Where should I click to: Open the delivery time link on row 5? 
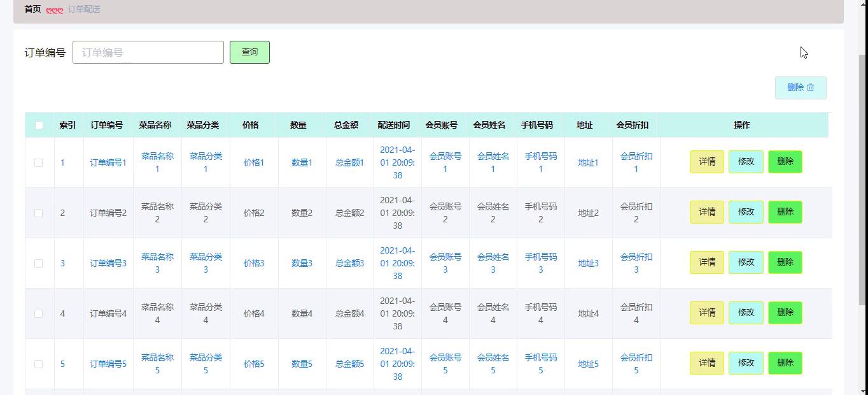397,363
